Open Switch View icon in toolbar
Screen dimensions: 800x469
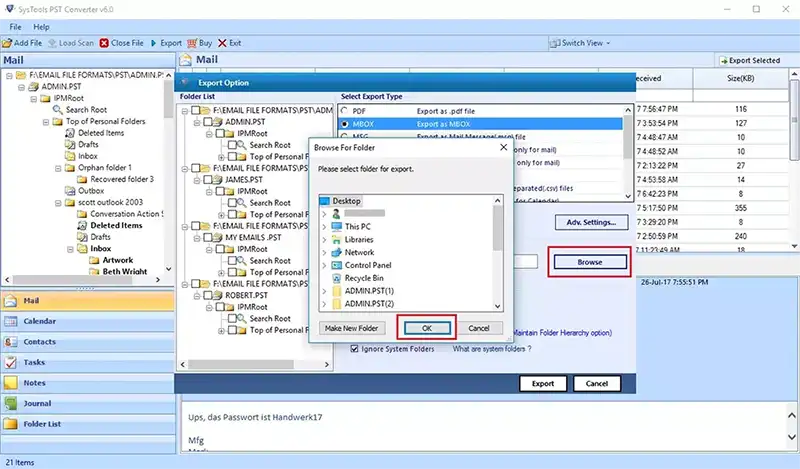pos(555,43)
